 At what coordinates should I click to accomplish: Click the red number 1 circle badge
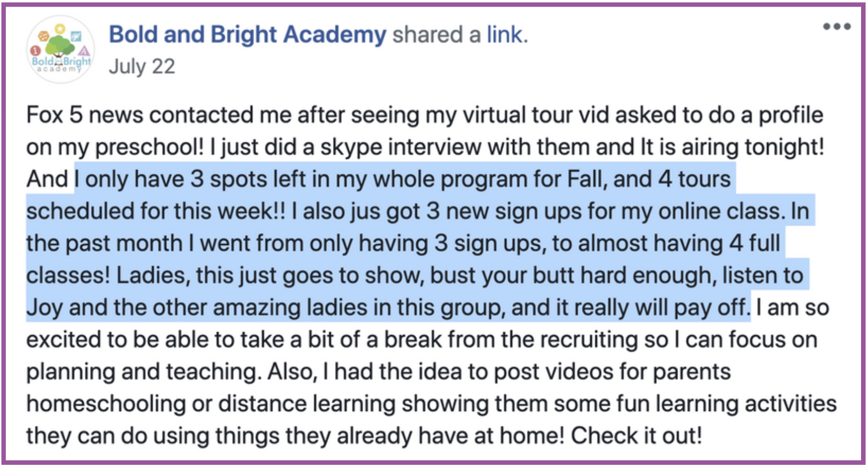tap(35, 51)
